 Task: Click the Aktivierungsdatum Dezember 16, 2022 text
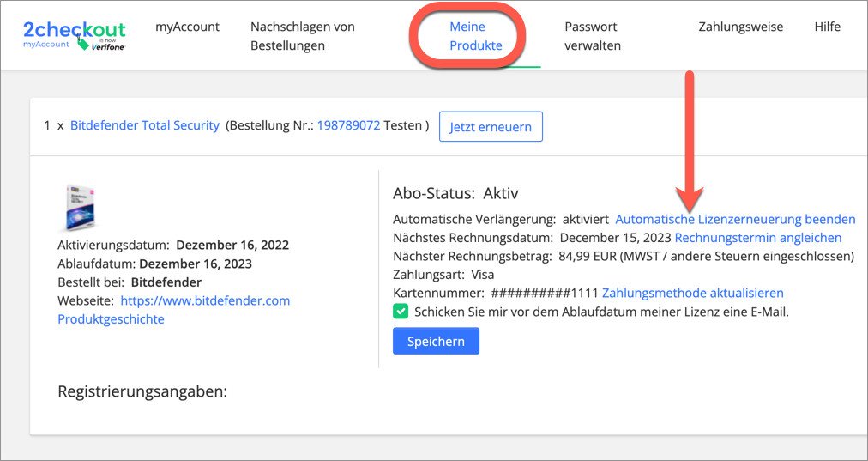[173, 245]
